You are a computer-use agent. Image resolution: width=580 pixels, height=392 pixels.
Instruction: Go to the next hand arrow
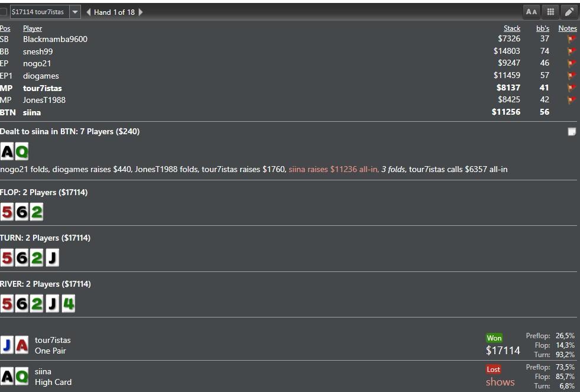(x=141, y=12)
